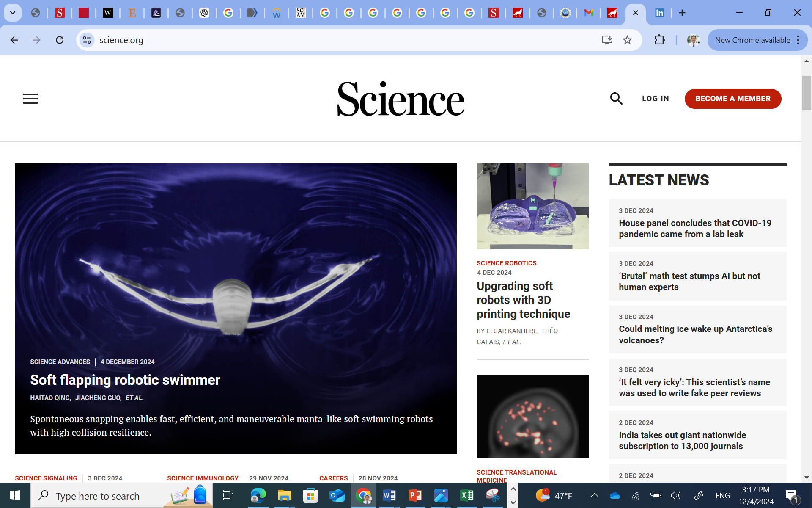Open House panel COVID-19 lab leak news
The width and height of the screenshot is (812, 508).
tap(695, 229)
